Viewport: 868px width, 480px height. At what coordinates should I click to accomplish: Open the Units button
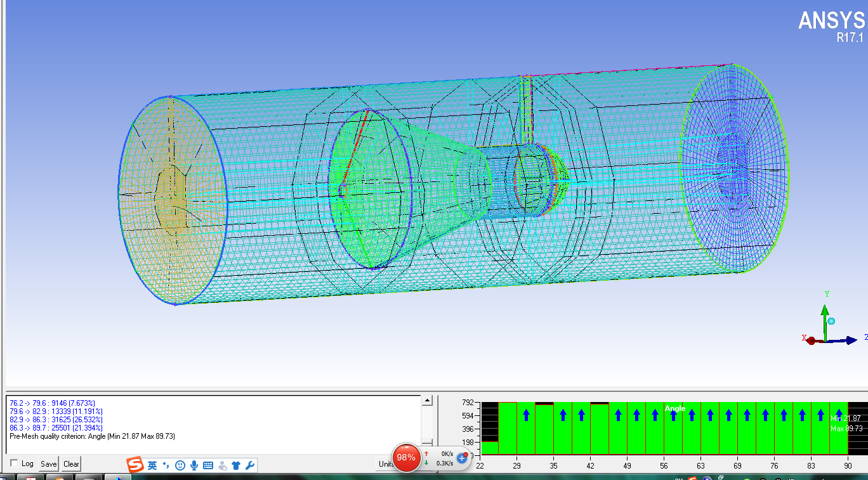click(x=385, y=464)
